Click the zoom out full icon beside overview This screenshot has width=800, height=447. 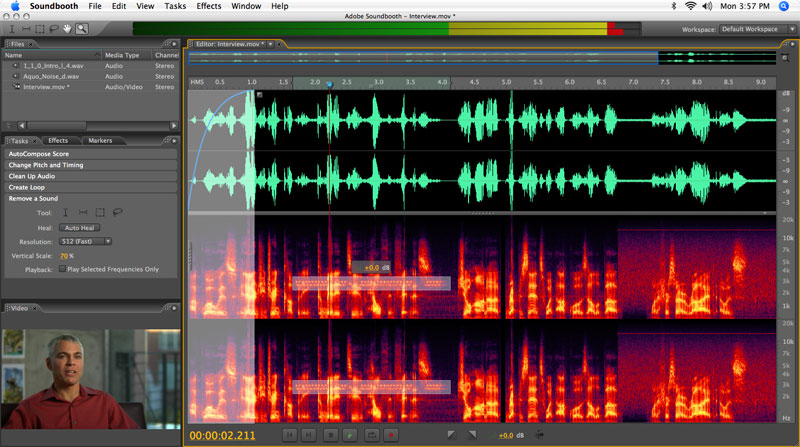(785, 58)
